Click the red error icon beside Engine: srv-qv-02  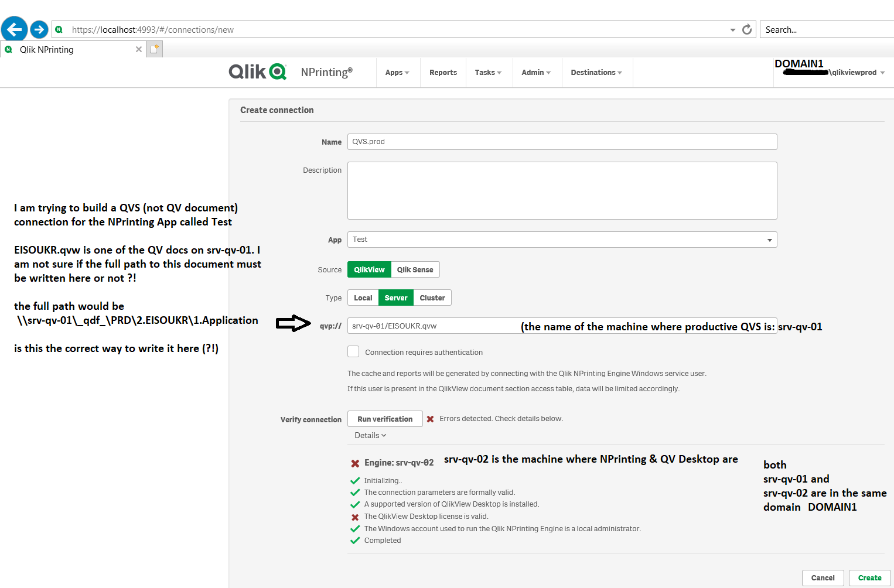(x=355, y=463)
